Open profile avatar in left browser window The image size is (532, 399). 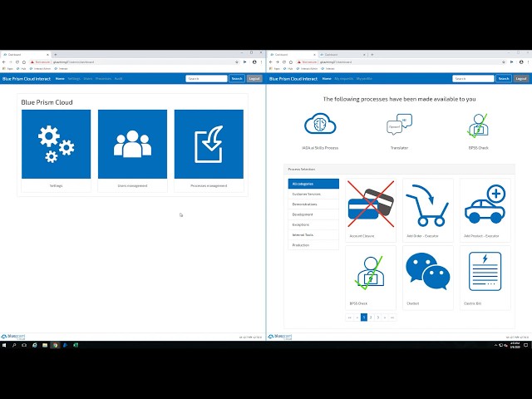click(254, 62)
